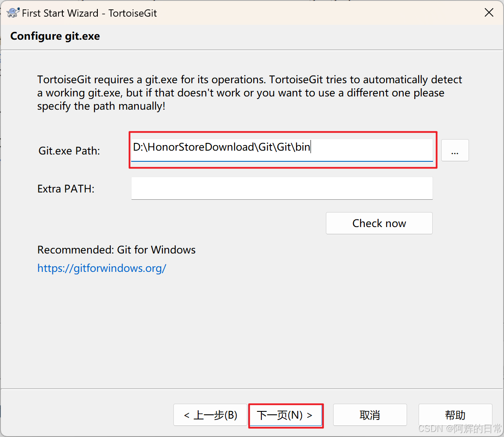Open help with 帮助 button
The height and width of the screenshot is (437, 504).
click(455, 415)
